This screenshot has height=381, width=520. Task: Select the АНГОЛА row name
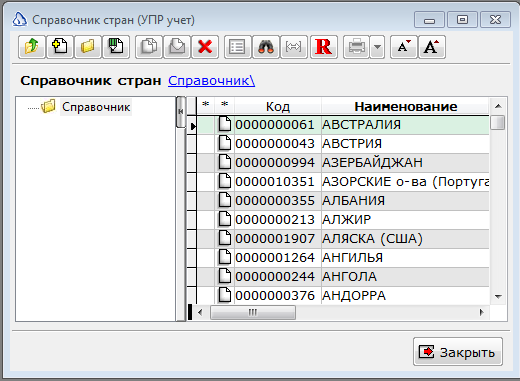[x=349, y=277]
